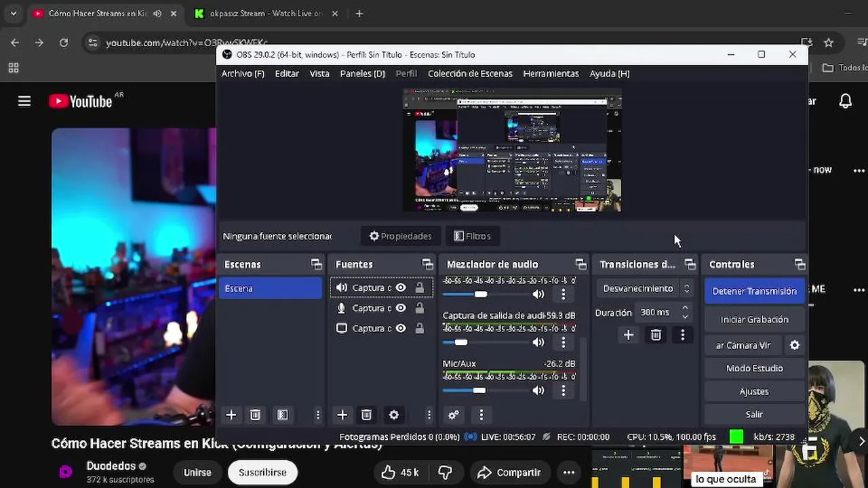
Task: Open Transiciones three-dot options menu
Action: click(x=683, y=335)
